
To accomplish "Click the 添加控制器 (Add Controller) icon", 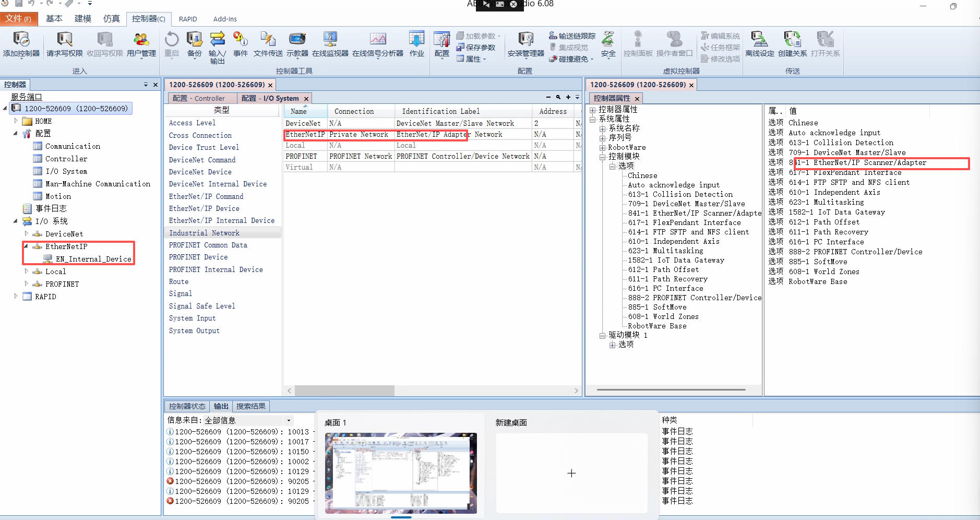I will coord(21,40).
